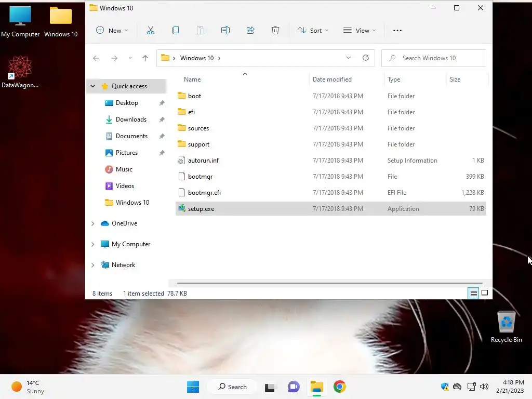Open the Chat app in taskbar
The image size is (532, 399).
(294, 387)
